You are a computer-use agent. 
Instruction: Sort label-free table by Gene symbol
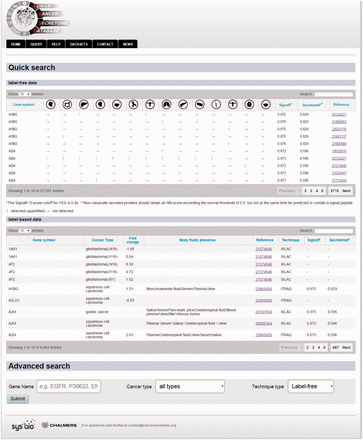pyautogui.click(x=24, y=105)
